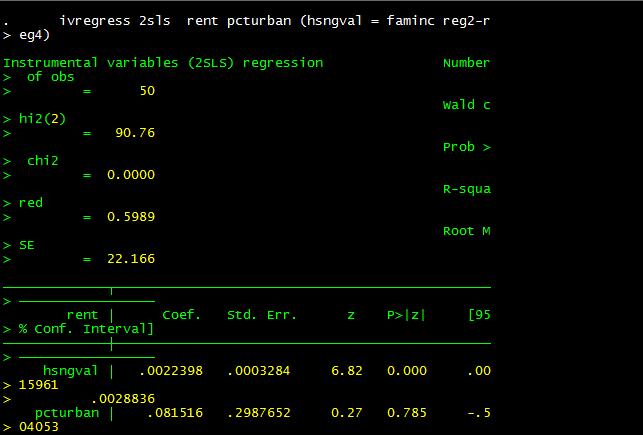This screenshot has height=435, width=643.
Task: Click hsngval p-value '0.000'
Action: [407, 371]
